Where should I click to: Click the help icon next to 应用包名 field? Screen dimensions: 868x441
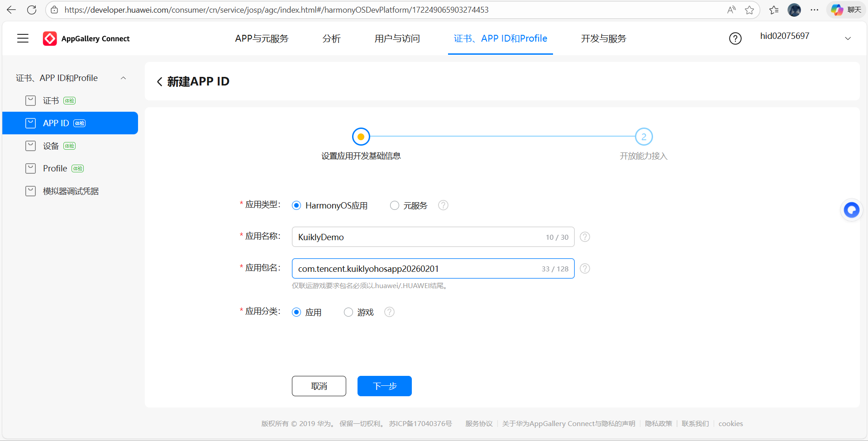click(x=584, y=268)
